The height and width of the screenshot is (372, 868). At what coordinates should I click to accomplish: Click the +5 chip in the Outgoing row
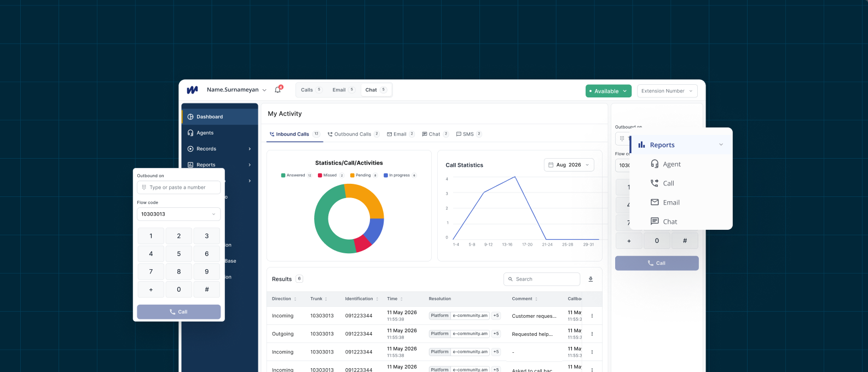496,334
